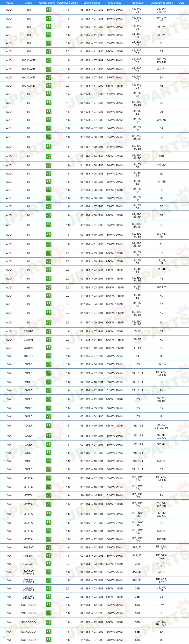This screenshot has width=189, height=644.
Task: Click the fuel icon in the AUDI 80 WV, YN row
Action: coord(49,120)
